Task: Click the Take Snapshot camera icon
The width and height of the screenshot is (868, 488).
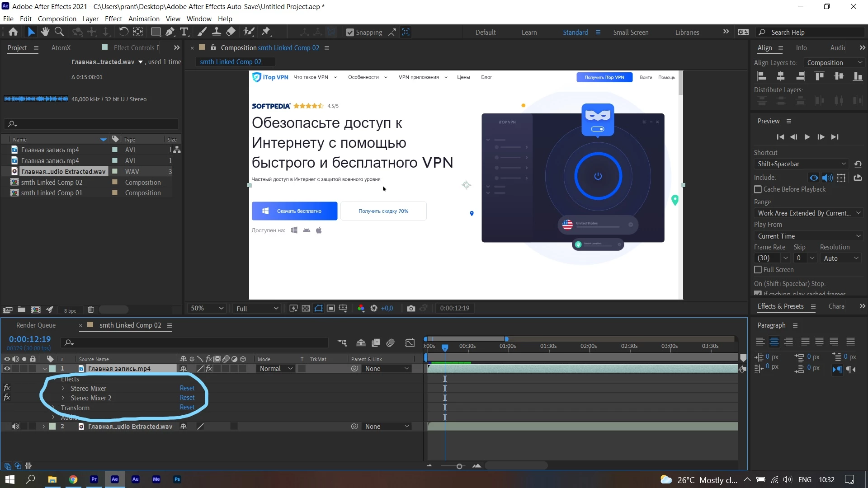Action: tap(410, 308)
